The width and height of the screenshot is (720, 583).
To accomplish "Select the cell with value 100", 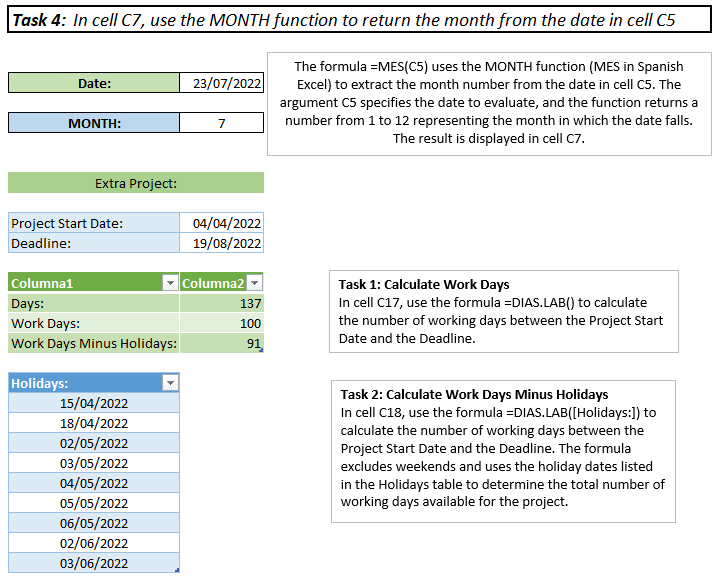I will tap(221, 323).
